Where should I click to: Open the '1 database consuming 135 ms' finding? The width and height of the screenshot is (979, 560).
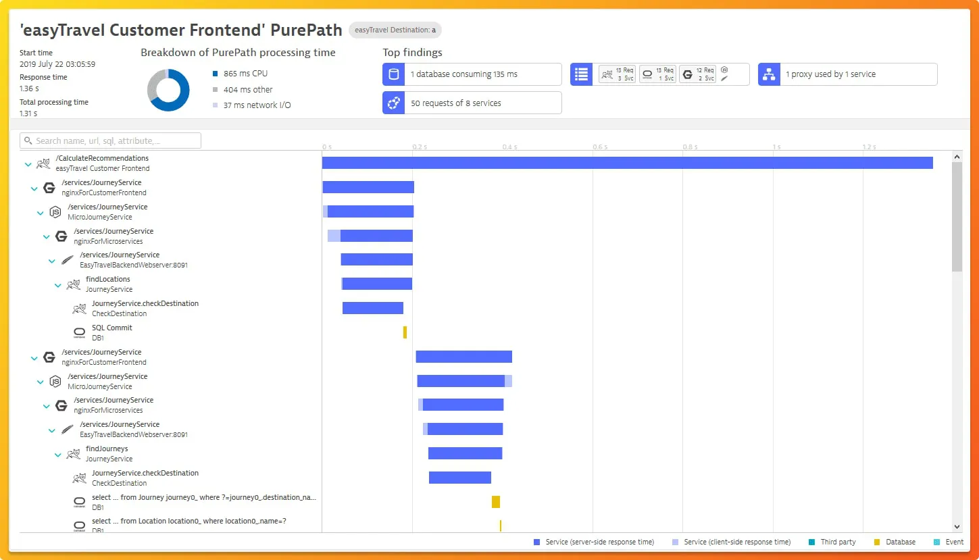coord(472,74)
